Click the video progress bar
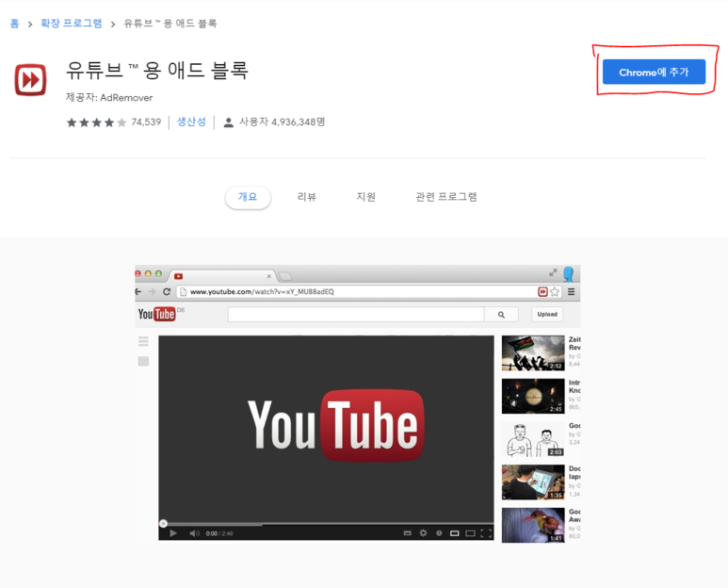The image size is (728, 588). 327,524
